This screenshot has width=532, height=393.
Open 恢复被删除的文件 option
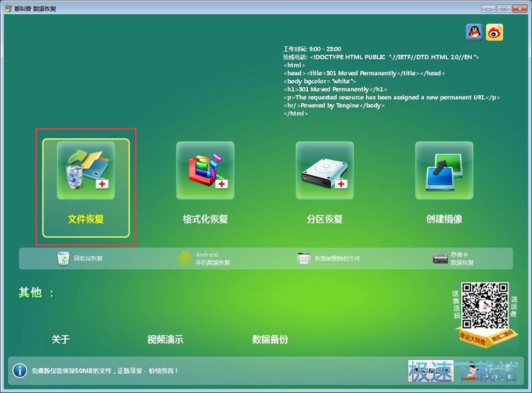click(337, 259)
